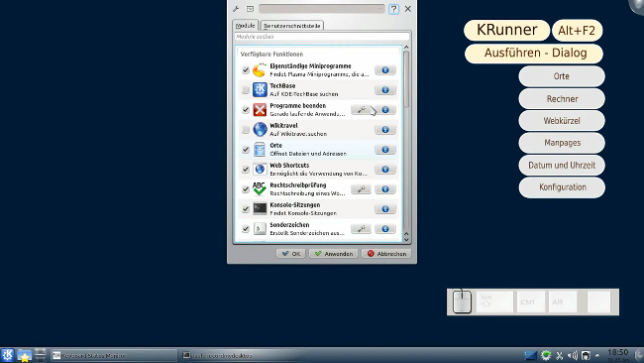Open the starred folder in the panel
This screenshot has width=644, height=363.
coord(24,356)
